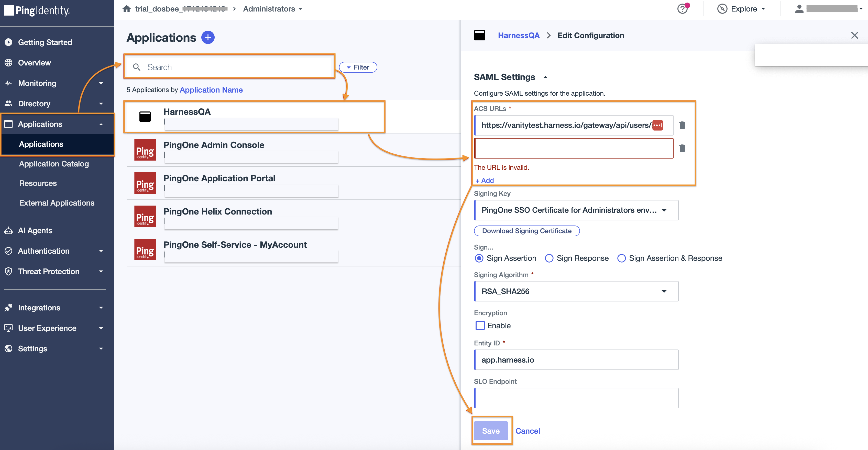Click the PingOne Self-Service MyAccount logo icon
868x450 pixels.
145,250
